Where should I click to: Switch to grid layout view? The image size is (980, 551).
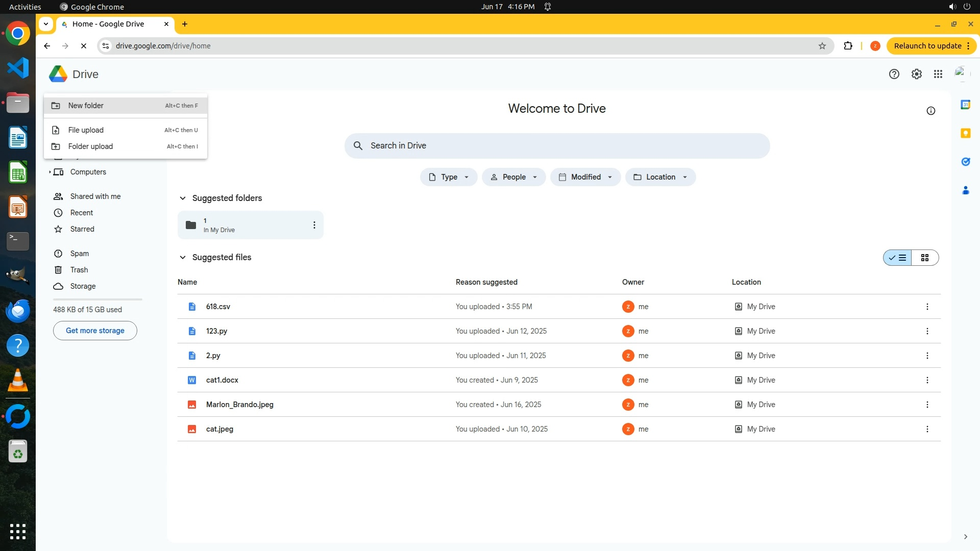(924, 258)
